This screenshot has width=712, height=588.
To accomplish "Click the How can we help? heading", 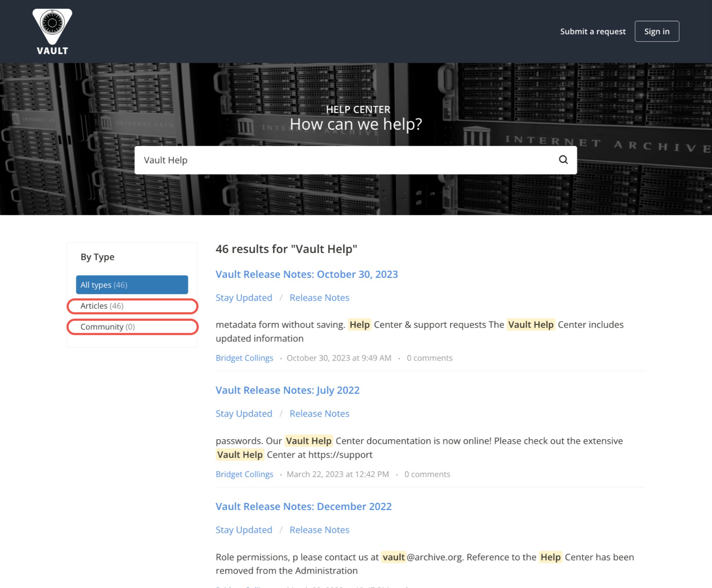I will pyautogui.click(x=356, y=124).
